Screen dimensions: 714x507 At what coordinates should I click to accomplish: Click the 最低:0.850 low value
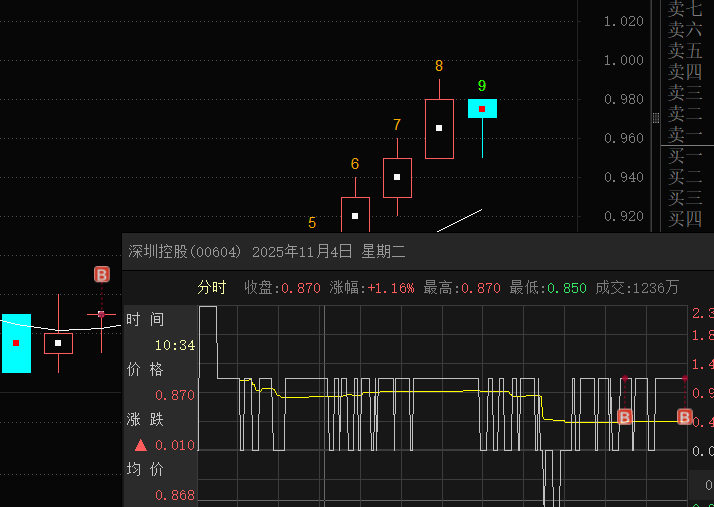[x=548, y=288]
